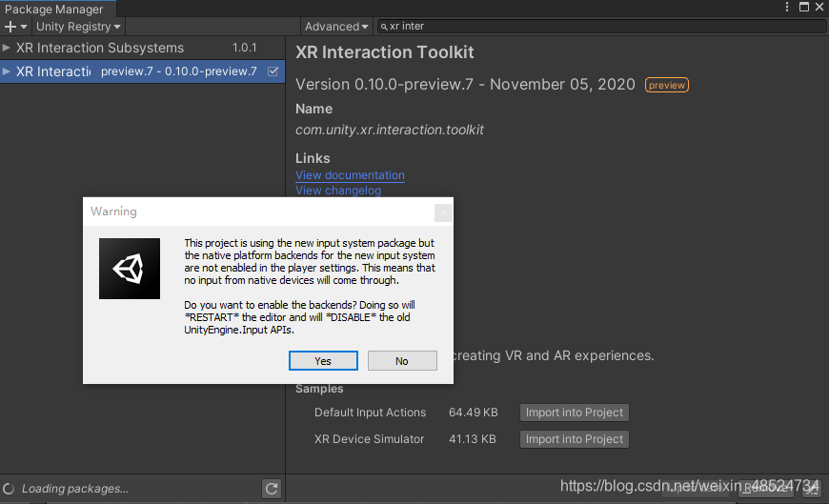
Task: Click the 64.49 KB size text
Action: tap(474, 413)
